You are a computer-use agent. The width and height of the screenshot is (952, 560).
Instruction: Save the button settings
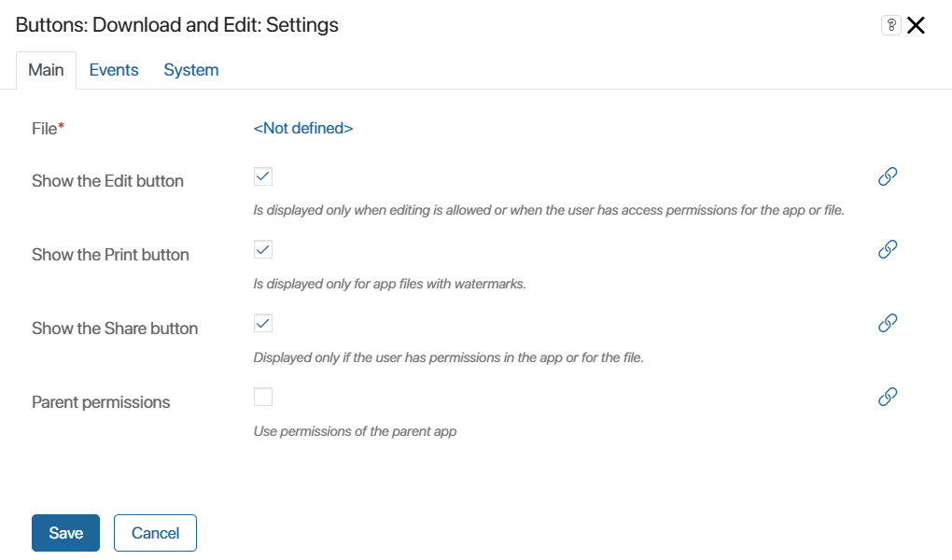(65, 533)
